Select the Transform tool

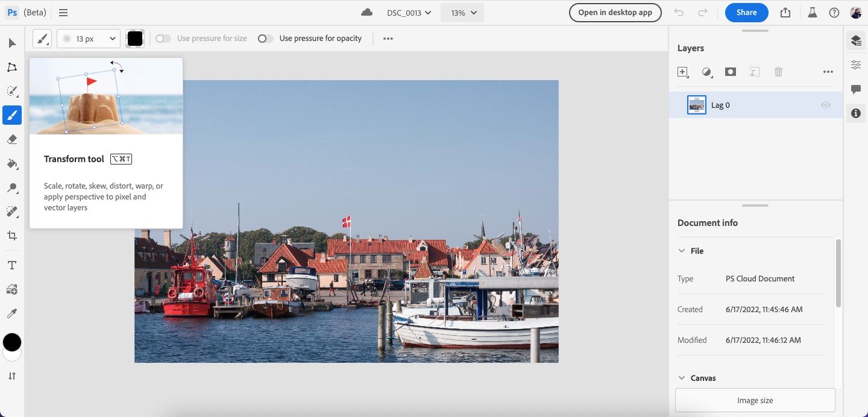12,67
